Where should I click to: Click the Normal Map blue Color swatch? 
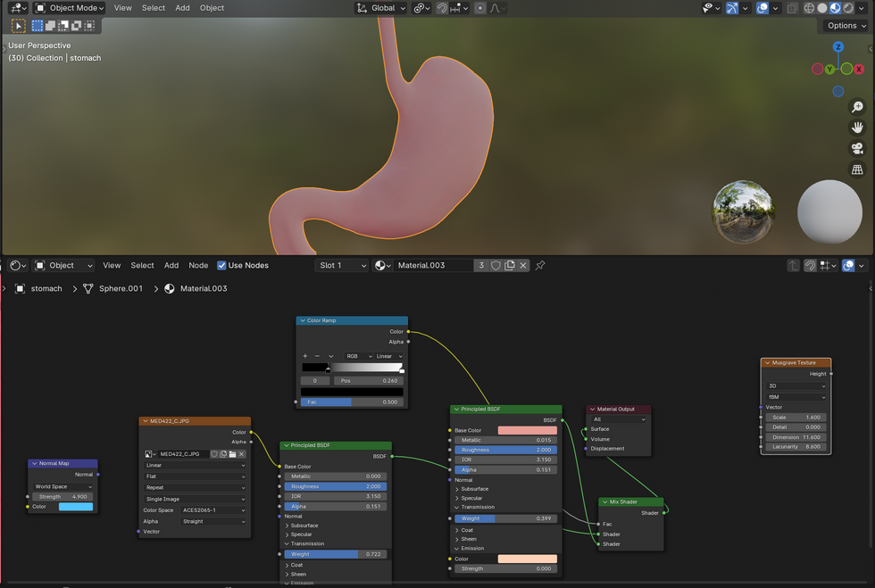[x=76, y=507]
